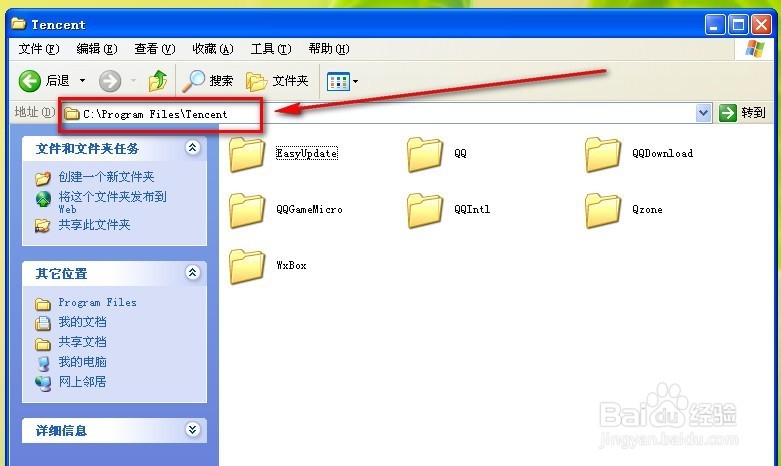781x466 pixels.
Task: Open 网上邻居 link
Action: (x=82, y=382)
